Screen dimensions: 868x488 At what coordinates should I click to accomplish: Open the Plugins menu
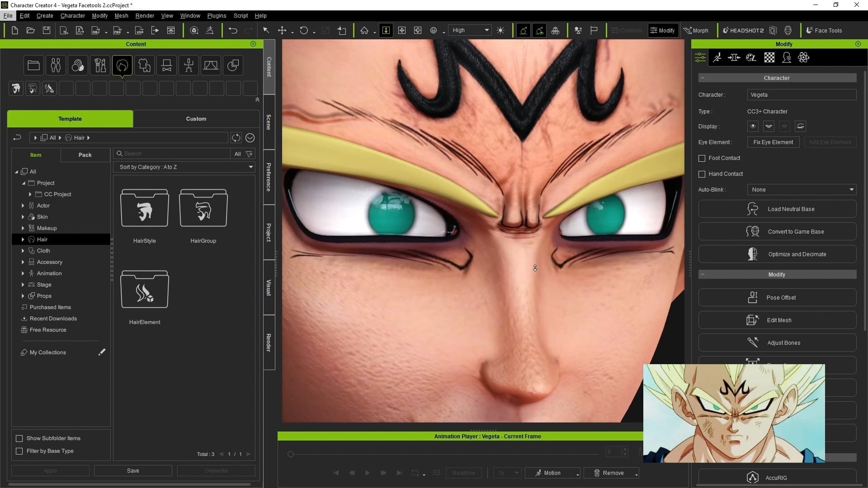[217, 15]
